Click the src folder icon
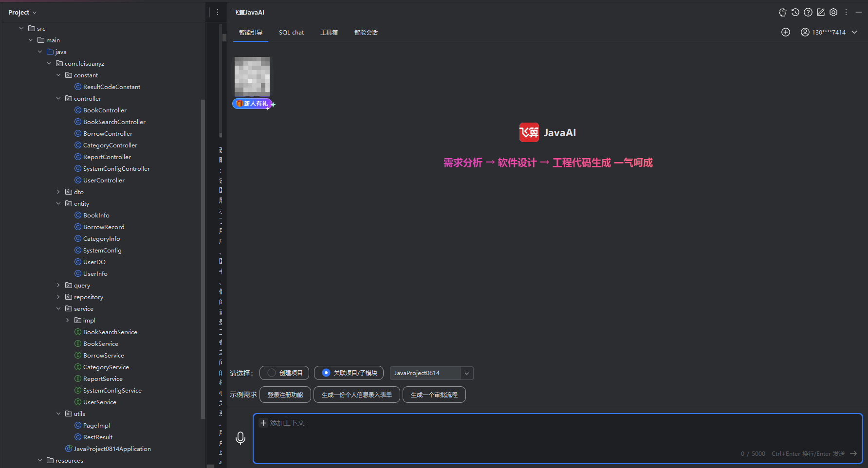 coord(32,28)
